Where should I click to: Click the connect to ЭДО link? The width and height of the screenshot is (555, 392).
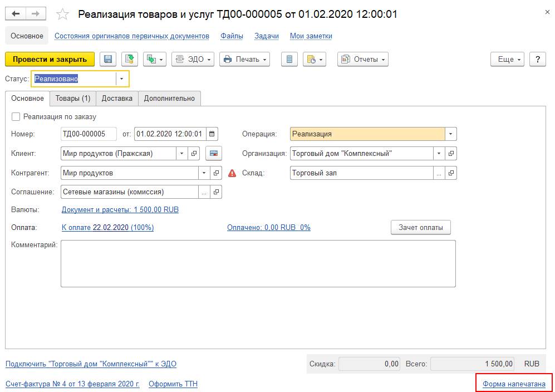(91, 364)
